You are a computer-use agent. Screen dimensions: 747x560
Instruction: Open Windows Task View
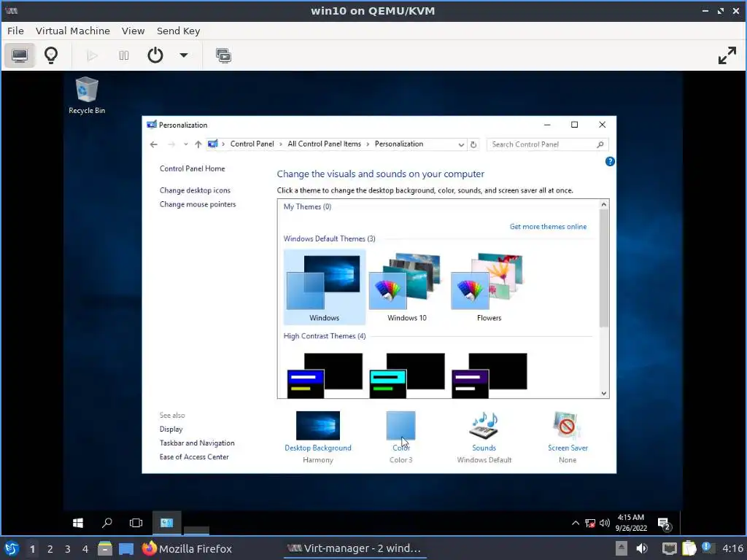tap(136, 523)
